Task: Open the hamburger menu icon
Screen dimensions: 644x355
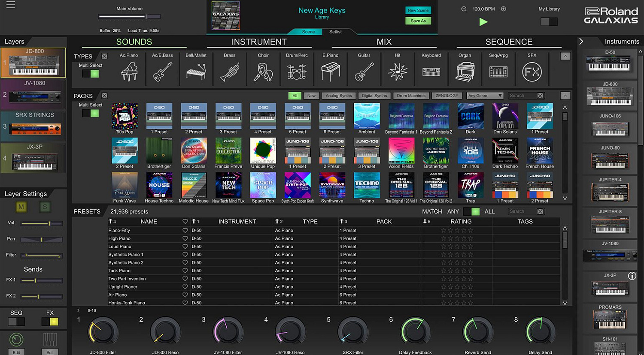Action: (10, 5)
